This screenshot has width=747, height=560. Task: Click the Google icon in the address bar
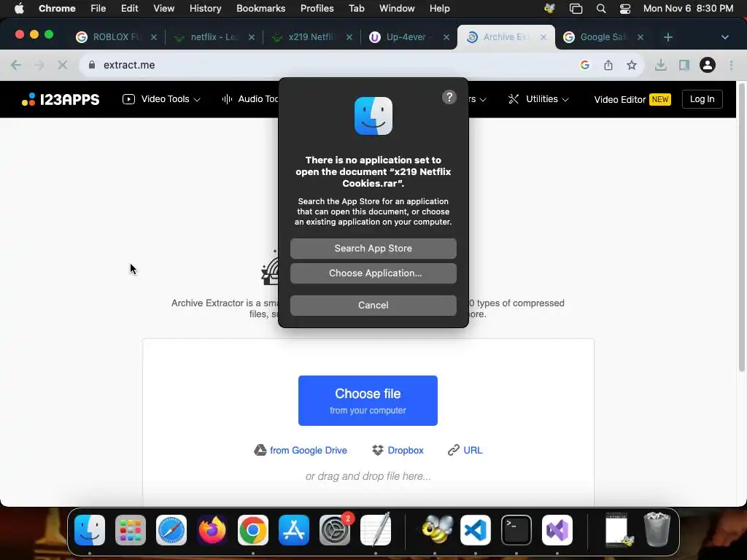pos(585,65)
